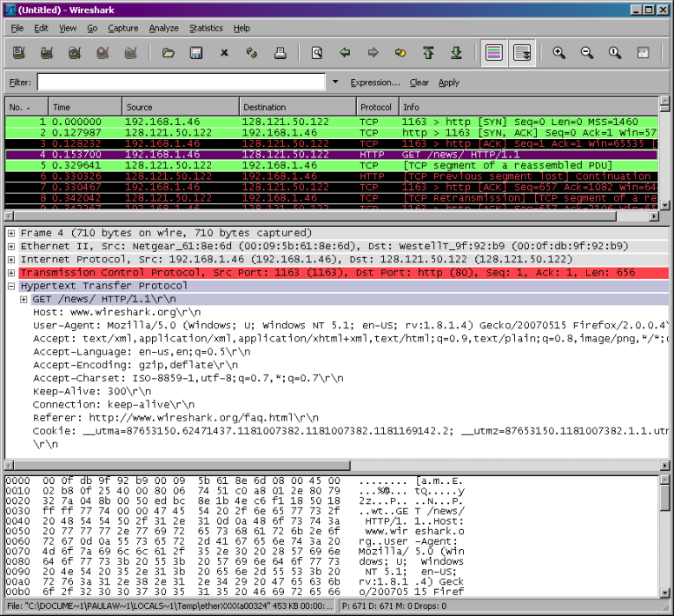The height and width of the screenshot is (616, 674).
Task: Zoom in on packet text
Action: [x=558, y=53]
